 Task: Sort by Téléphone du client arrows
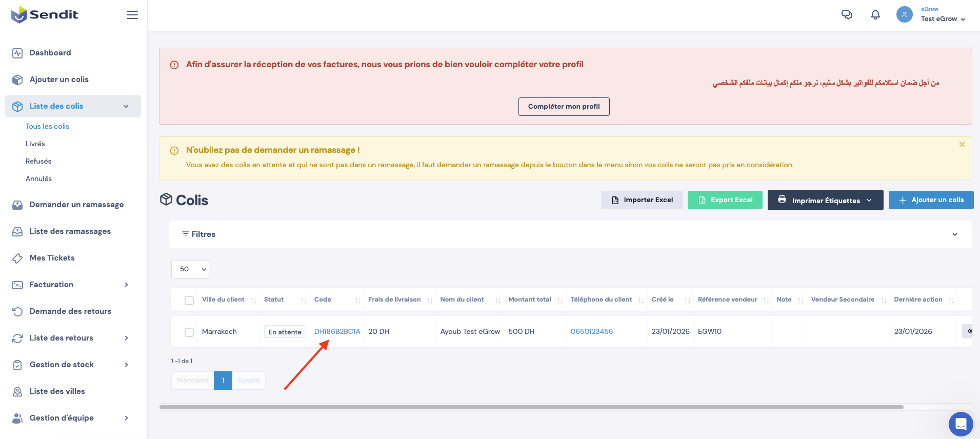641,300
